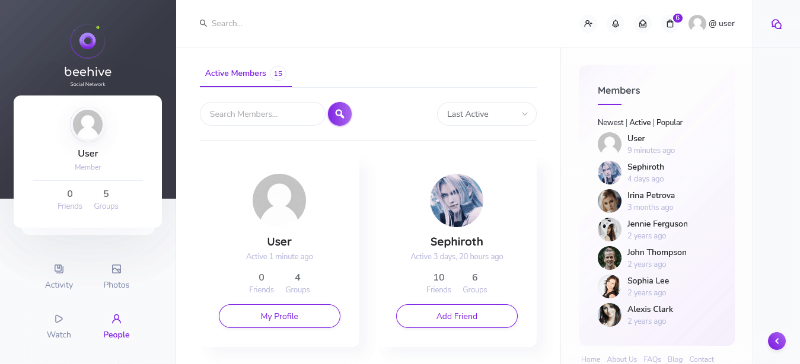The height and width of the screenshot is (364, 800).
Task: Open the chat bubbles icon at top right
Action: point(776,24)
